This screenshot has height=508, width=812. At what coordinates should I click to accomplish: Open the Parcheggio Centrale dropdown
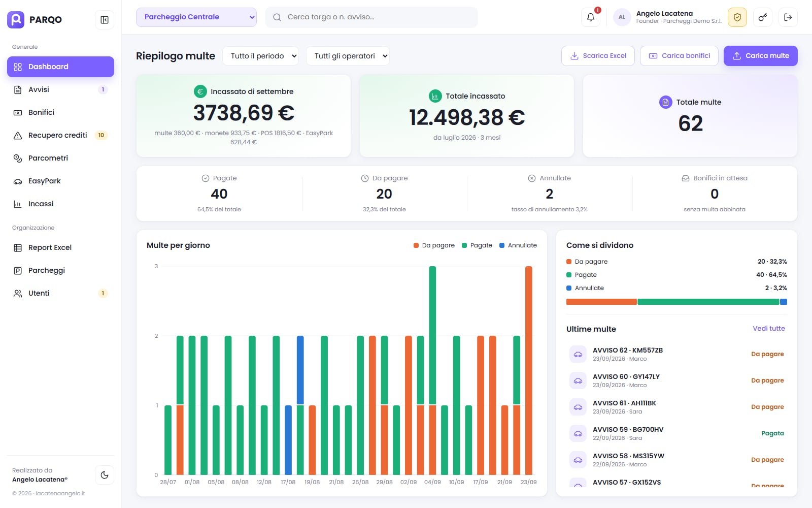coord(196,17)
